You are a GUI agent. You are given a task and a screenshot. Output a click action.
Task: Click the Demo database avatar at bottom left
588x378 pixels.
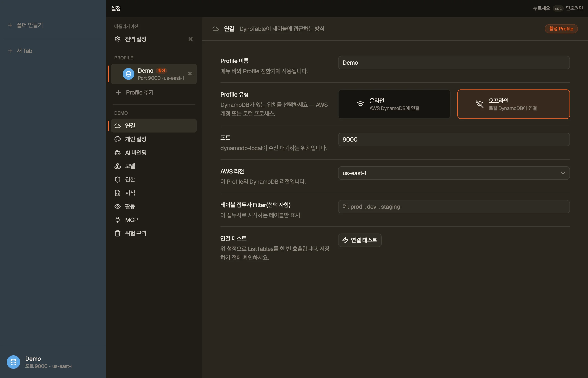[13, 362]
